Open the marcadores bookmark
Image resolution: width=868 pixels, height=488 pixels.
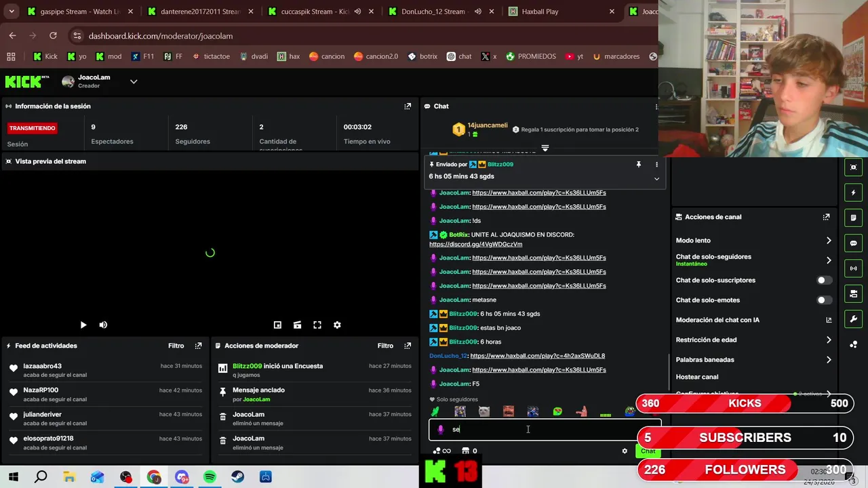(x=616, y=56)
